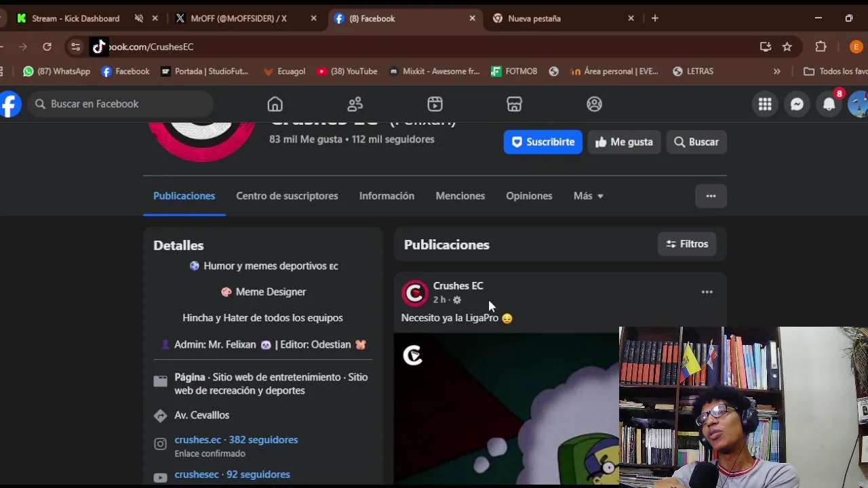868x488 pixels.
Task: Click the Facebook logo icon
Action: point(9,104)
